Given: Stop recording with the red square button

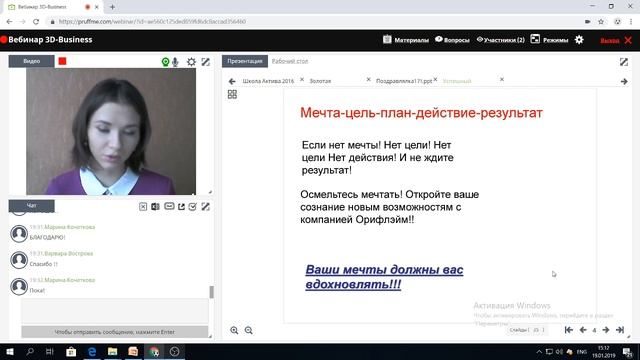Looking at the screenshot, I should 62,61.
